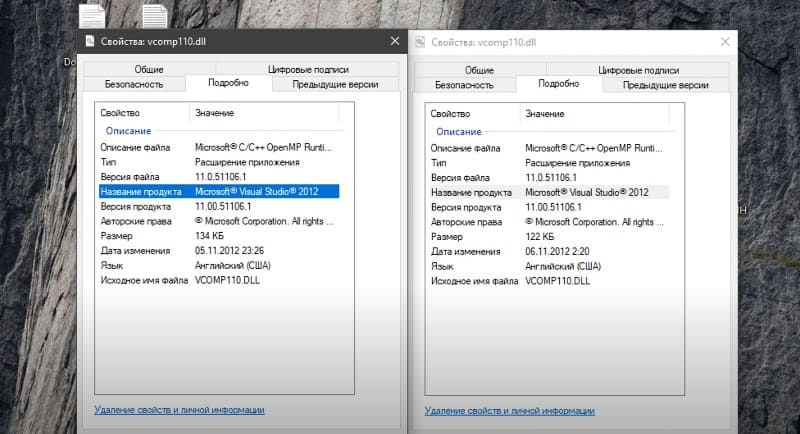The width and height of the screenshot is (800, 434).
Task: Click Удаление свойств link in right window
Action: coord(510,411)
